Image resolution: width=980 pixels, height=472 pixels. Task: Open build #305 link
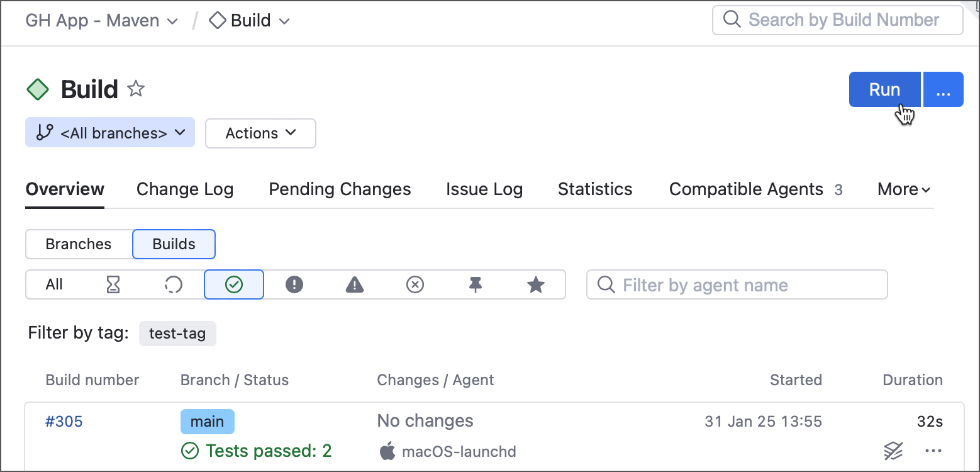(x=64, y=421)
